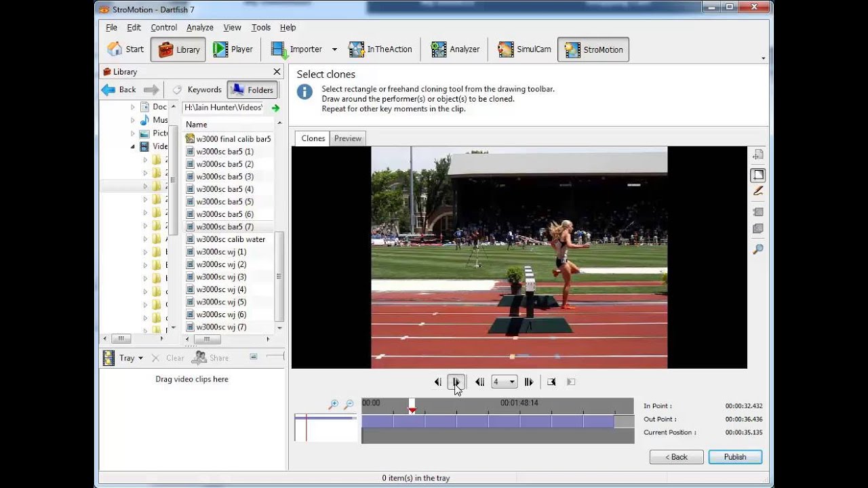The image size is (868, 488).
Task: Open the Analyze menu
Action: pos(200,28)
